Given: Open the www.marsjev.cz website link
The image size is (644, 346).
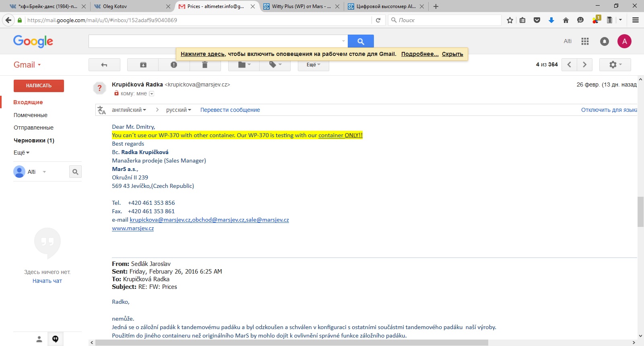Looking at the screenshot, I should pyautogui.click(x=133, y=228).
